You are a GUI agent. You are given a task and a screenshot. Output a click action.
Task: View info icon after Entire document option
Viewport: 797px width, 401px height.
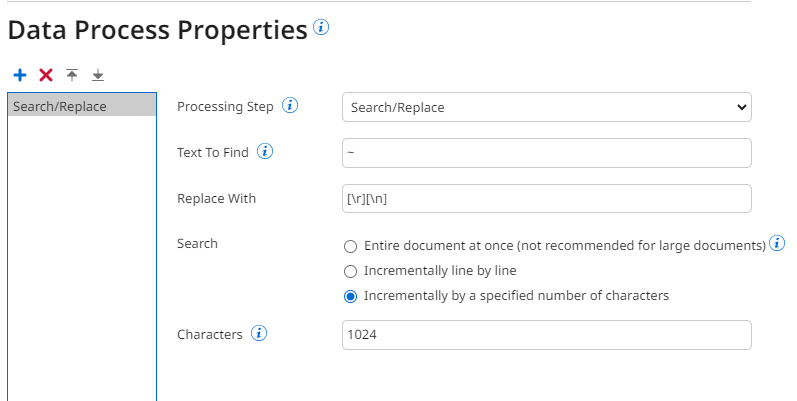(x=777, y=243)
